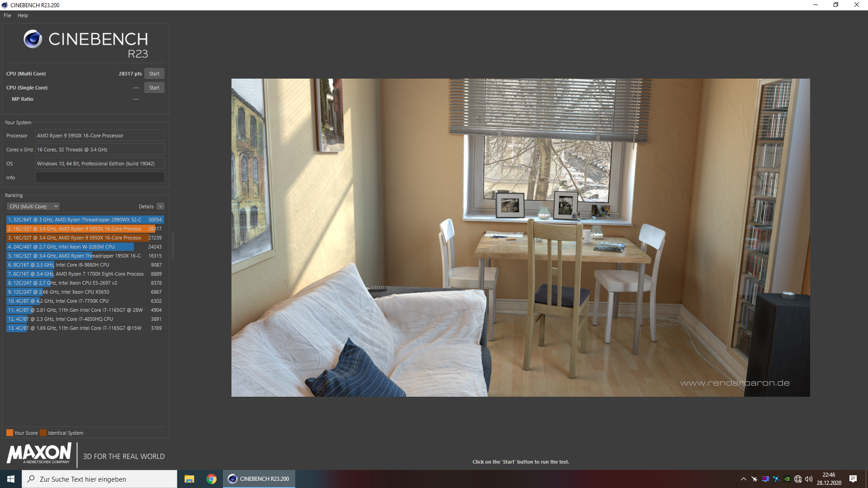Viewport: 868px width, 488px height.
Task: Expand the Details arrow in the Ranking panel
Action: (160, 206)
